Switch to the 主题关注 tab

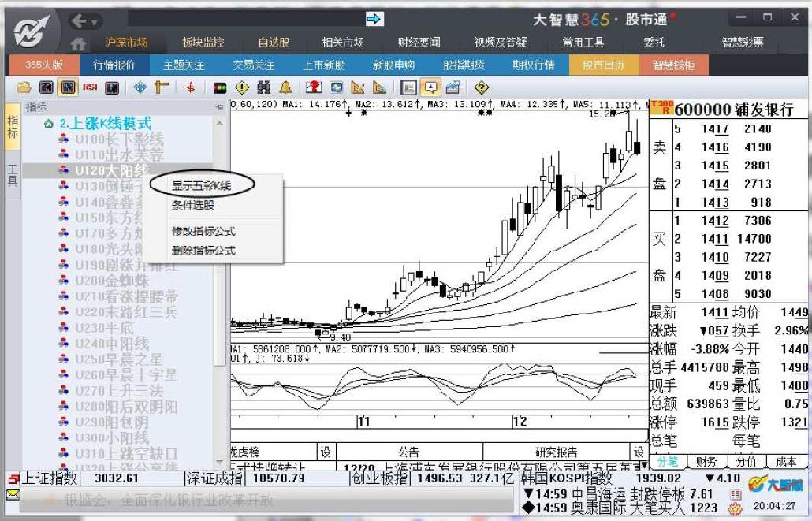tap(184, 65)
